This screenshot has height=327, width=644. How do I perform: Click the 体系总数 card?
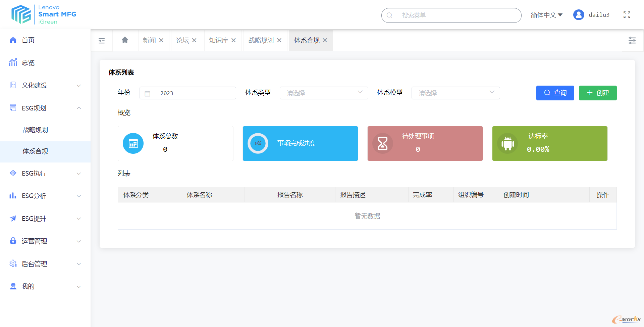[175, 143]
